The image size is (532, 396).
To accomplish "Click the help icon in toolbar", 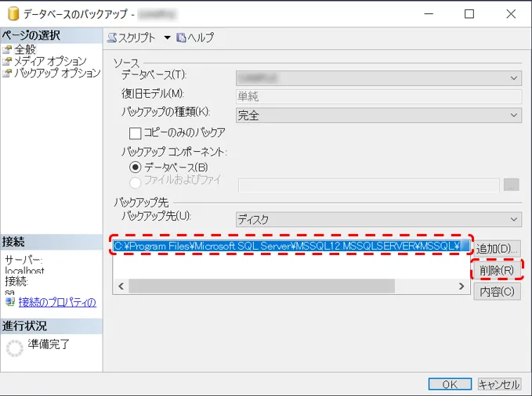I will point(182,38).
